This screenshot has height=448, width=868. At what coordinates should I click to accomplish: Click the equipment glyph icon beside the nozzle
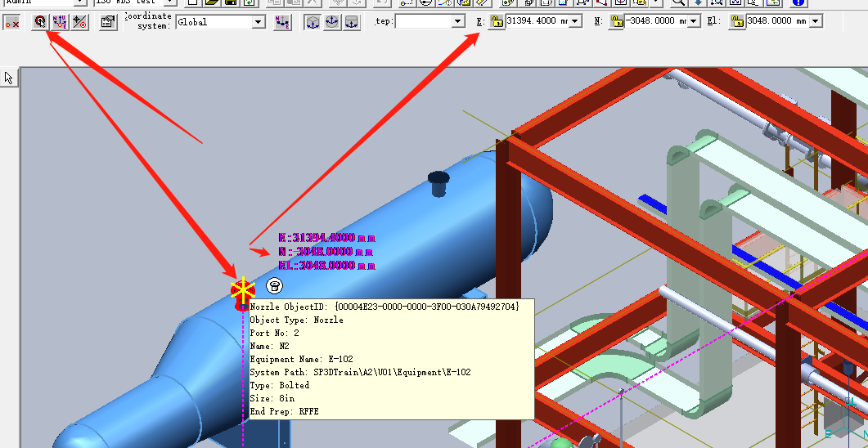(275, 286)
